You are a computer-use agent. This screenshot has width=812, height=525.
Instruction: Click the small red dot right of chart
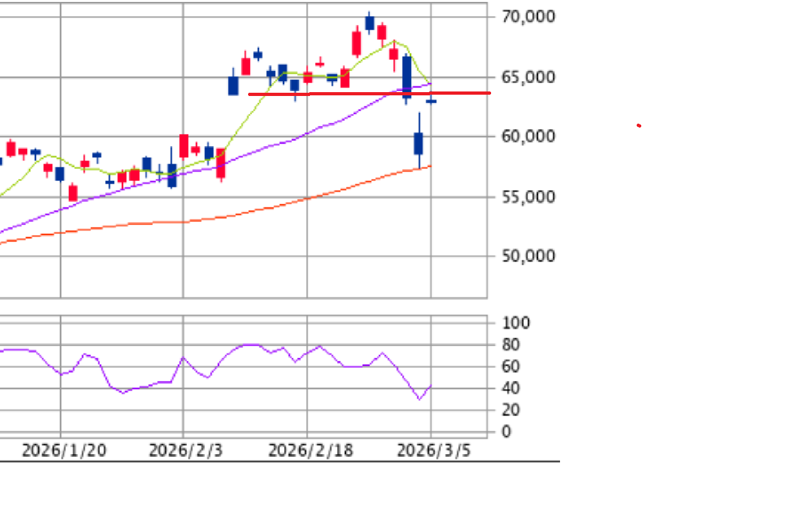click(639, 126)
